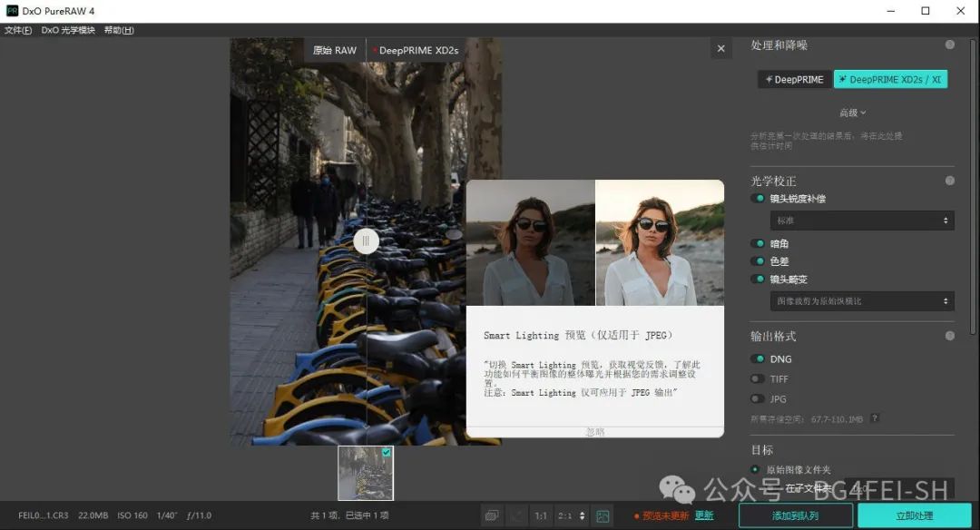This screenshot has width=980, height=530.
Task: Click the 预览未更新 warning text
Action: pos(665,515)
